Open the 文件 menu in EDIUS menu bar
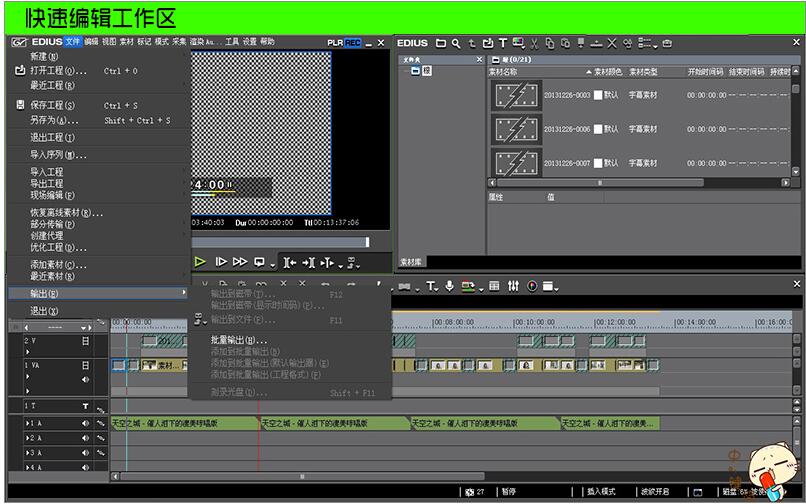The image size is (806, 504). point(73,42)
